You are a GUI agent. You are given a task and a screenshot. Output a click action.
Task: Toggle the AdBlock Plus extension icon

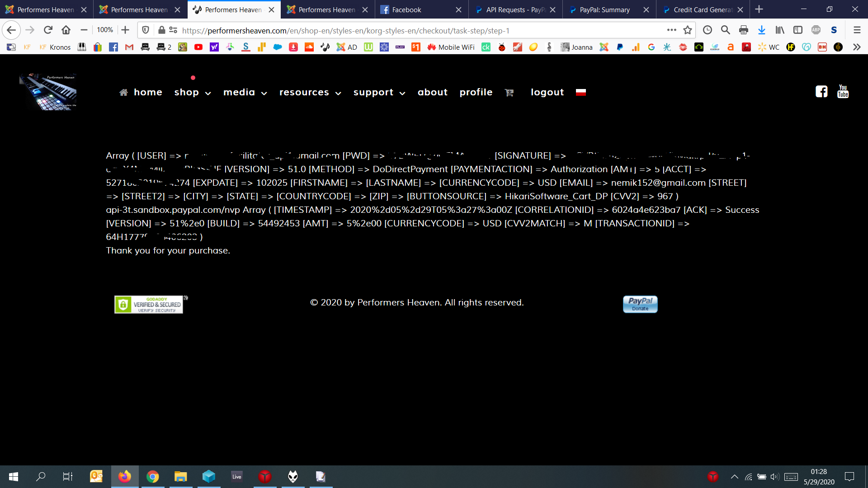point(816,30)
